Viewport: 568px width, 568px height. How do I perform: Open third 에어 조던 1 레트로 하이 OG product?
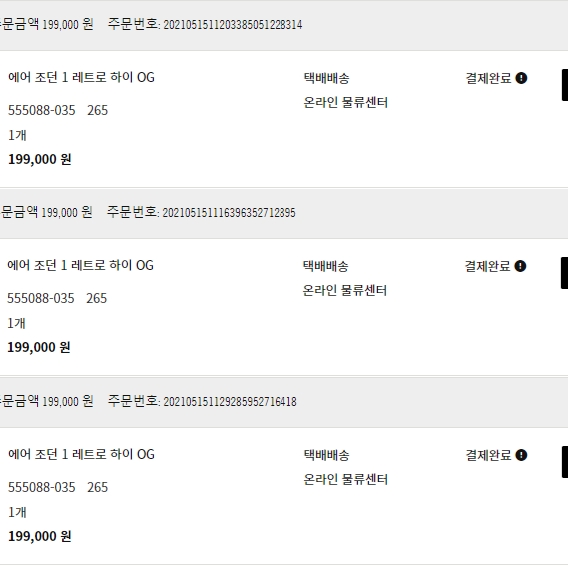click(x=81, y=454)
